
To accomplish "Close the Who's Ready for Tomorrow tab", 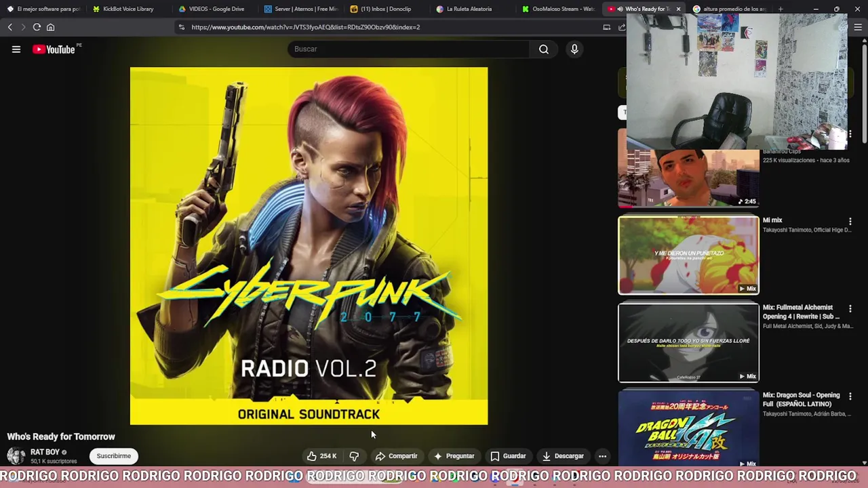I will tap(678, 9).
